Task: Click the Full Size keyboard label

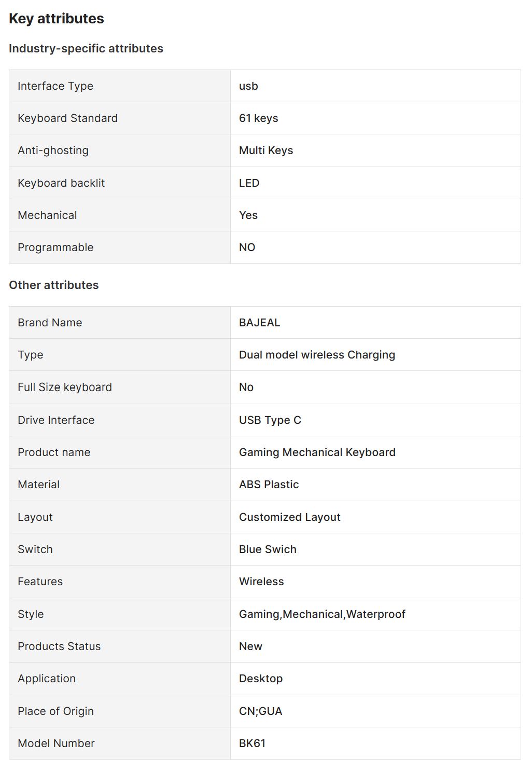Action: pyautogui.click(x=65, y=388)
